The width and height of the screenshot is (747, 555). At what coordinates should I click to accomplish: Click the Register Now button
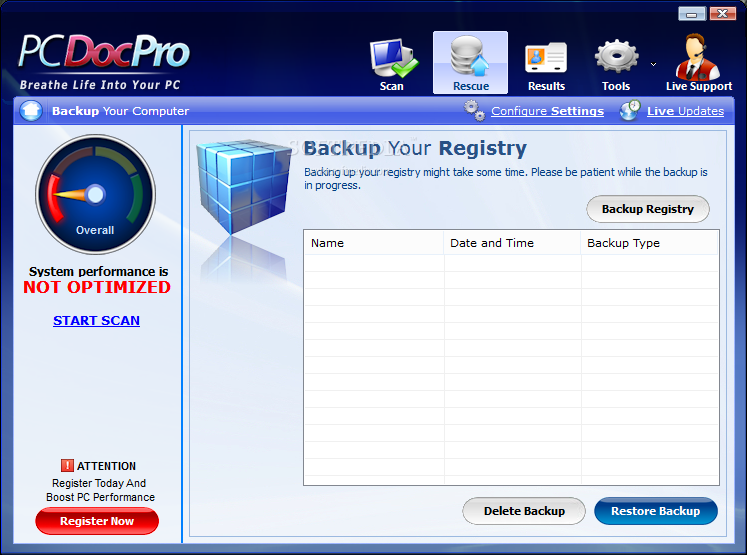(97, 521)
